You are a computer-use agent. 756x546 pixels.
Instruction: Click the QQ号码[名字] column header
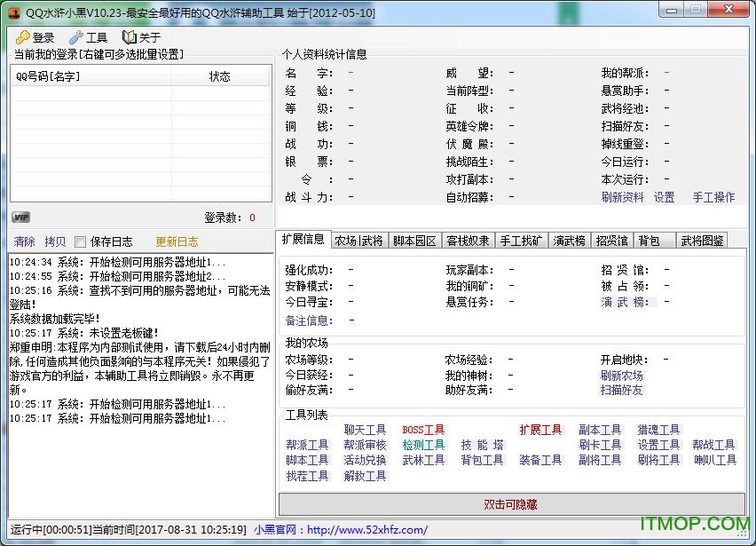click(91, 76)
